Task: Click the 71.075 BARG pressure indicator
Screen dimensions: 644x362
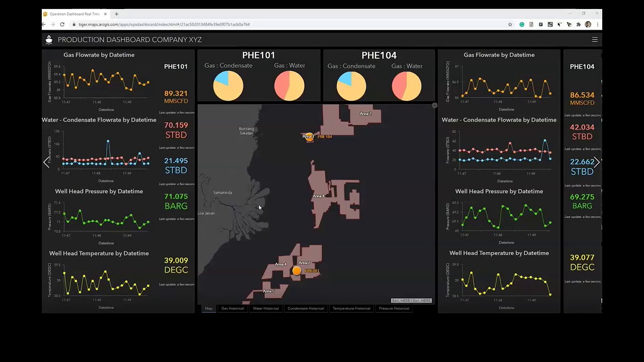Action: point(176,201)
